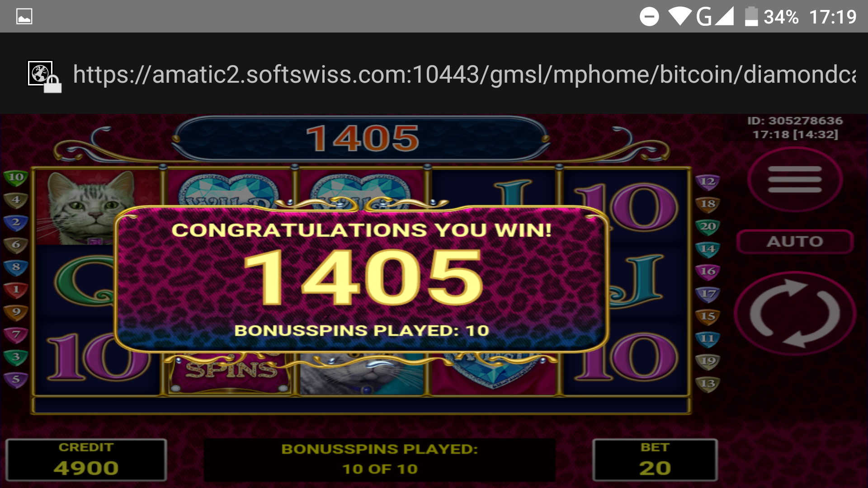
Task: Toggle the AUTO spin button
Action: (795, 241)
